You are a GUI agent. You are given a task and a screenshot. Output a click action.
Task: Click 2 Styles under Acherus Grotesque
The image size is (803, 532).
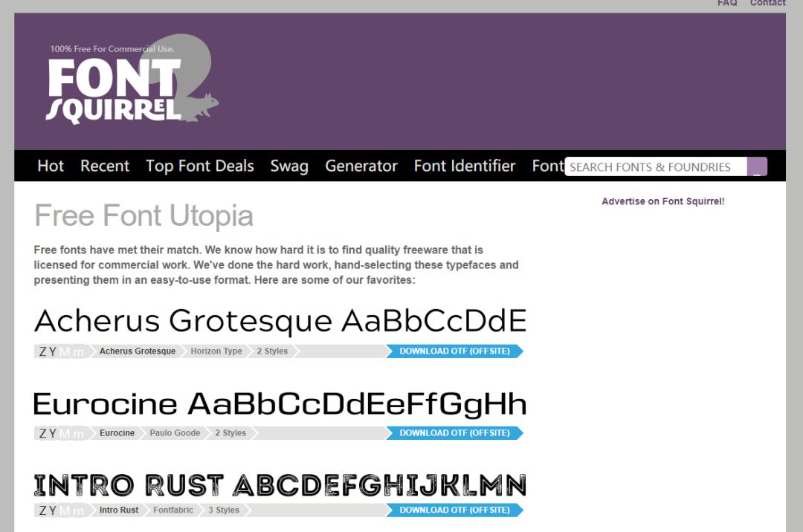272,351
